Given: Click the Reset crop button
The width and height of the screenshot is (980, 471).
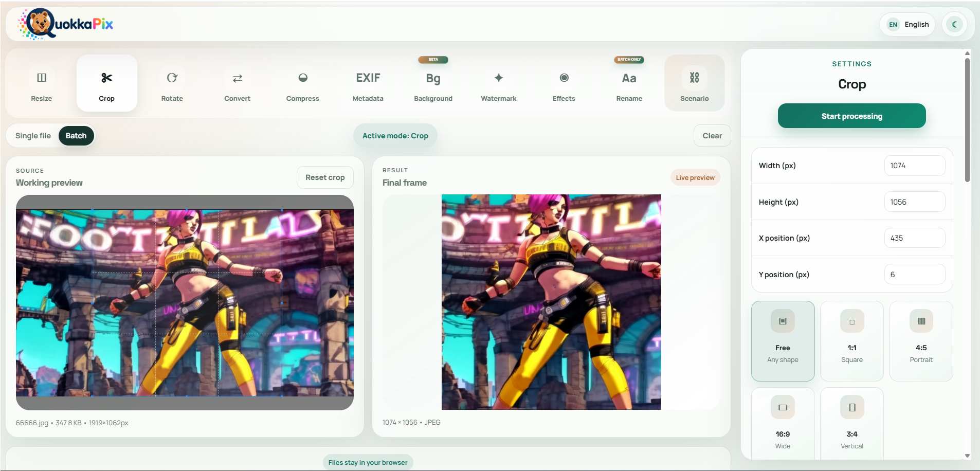Looking at the screenshot, I should tap(325, 177).
